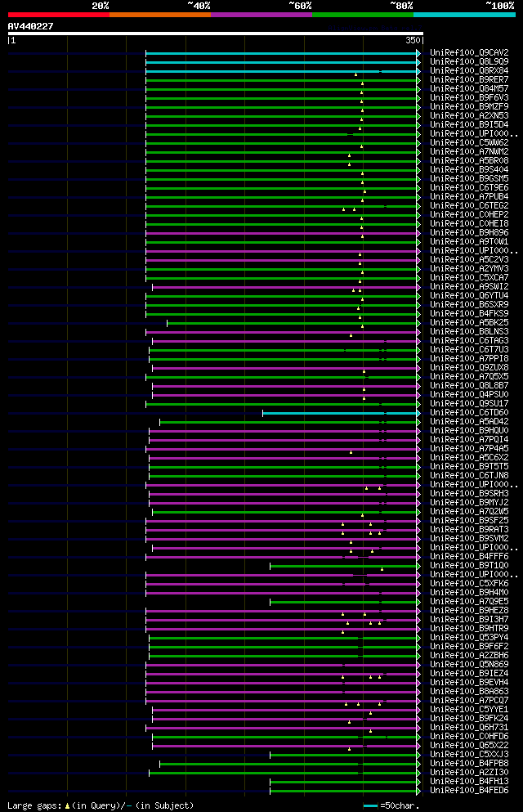Select the UniRef100_Q9ZUX8 label

point(469,368)
